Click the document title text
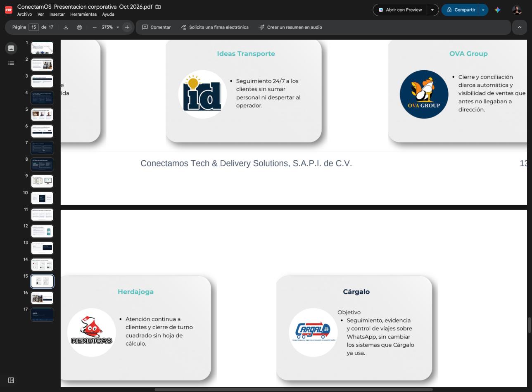This screenshot has width=532, height=392. pyautogui.click(x=85, y=7)
